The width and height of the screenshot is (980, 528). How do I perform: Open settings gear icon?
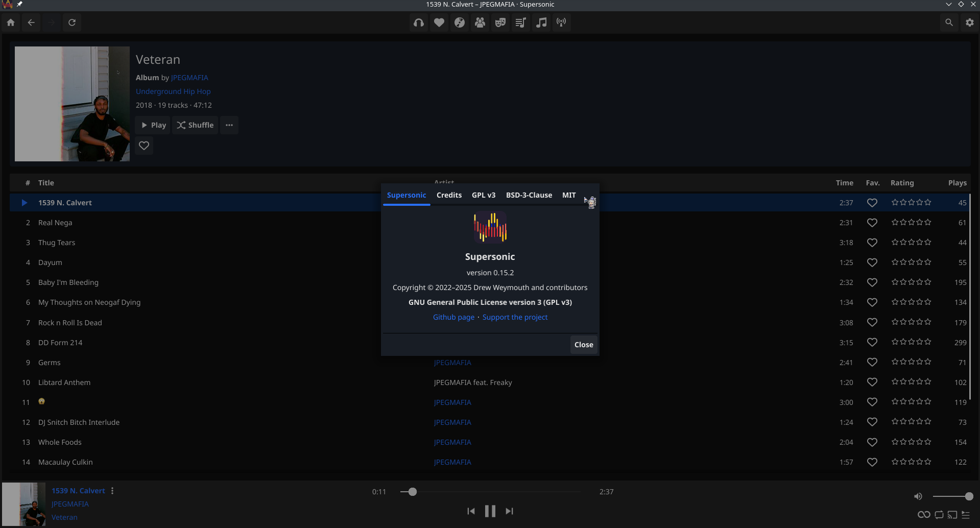pyautogui.click(x=969, y=22)
